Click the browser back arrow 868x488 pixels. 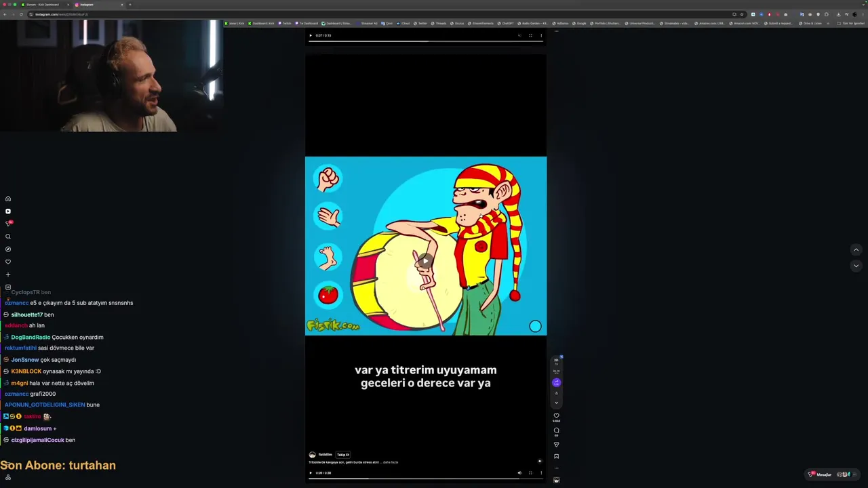click(5, 14)
